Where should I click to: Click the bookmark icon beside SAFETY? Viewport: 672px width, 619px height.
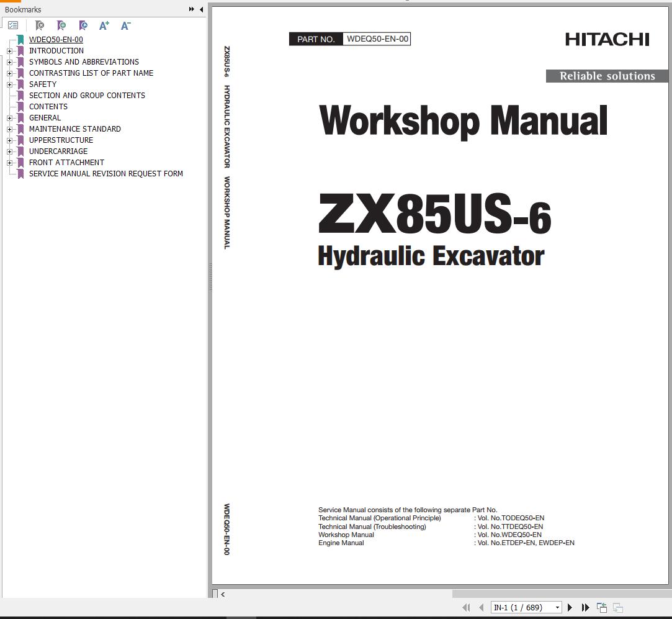pyautogui.click(x=20, y=84)
